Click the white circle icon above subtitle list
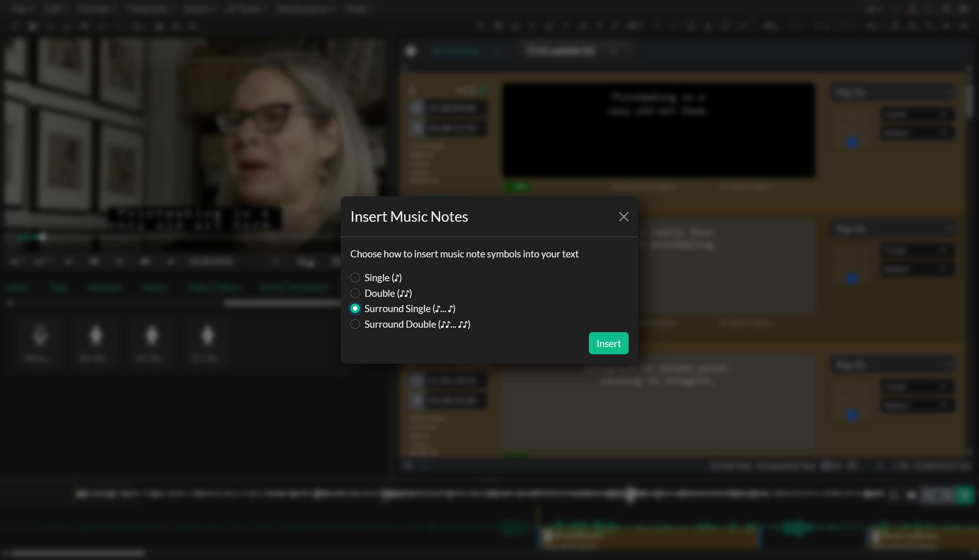Viewport: 979px width, 560px height. pyautogui.click(x=410, y=51)
